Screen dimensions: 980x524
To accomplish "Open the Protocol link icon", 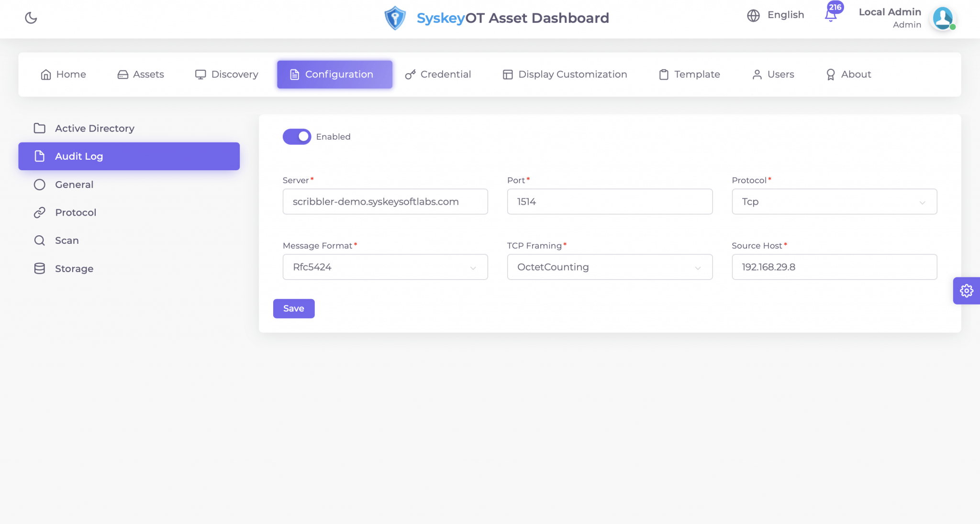I will [39, 212].
